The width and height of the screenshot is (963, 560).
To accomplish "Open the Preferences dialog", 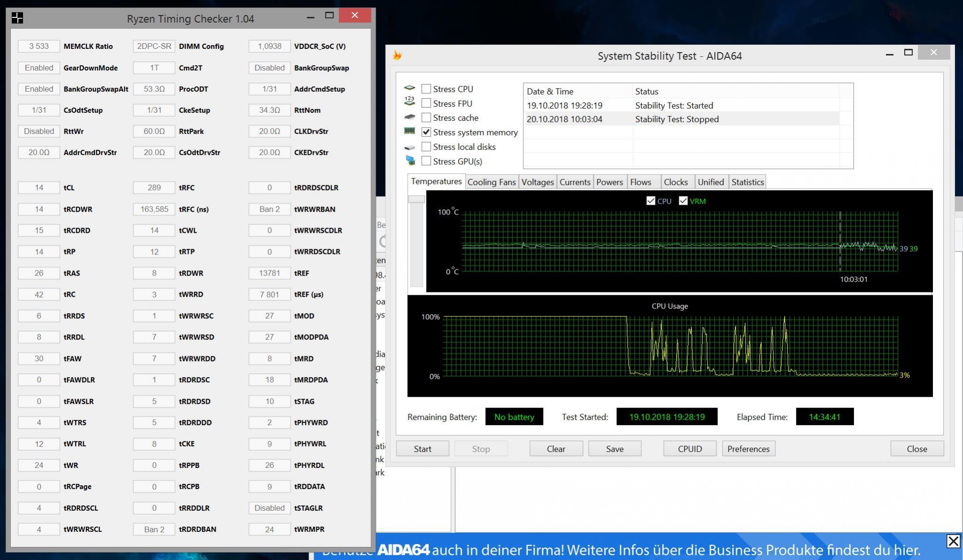I will tap(748, 449).
